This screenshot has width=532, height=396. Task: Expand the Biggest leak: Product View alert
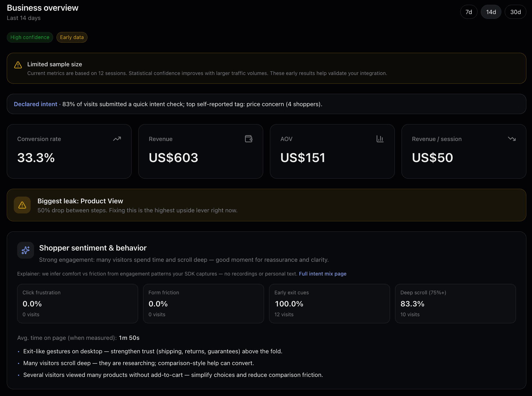[266, 205]
